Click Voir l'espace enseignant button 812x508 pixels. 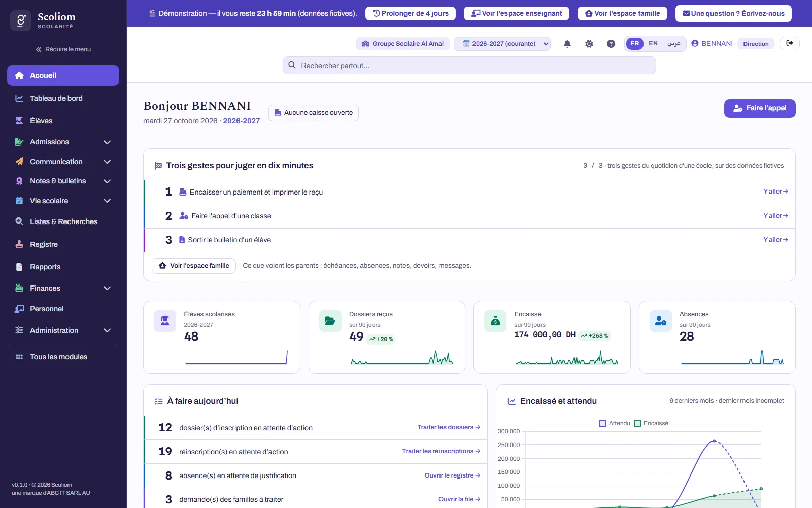(517, 13)
